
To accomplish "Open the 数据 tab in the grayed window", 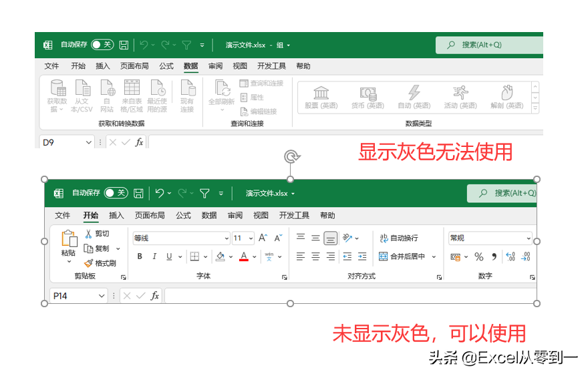I will [x=191, y=66].
